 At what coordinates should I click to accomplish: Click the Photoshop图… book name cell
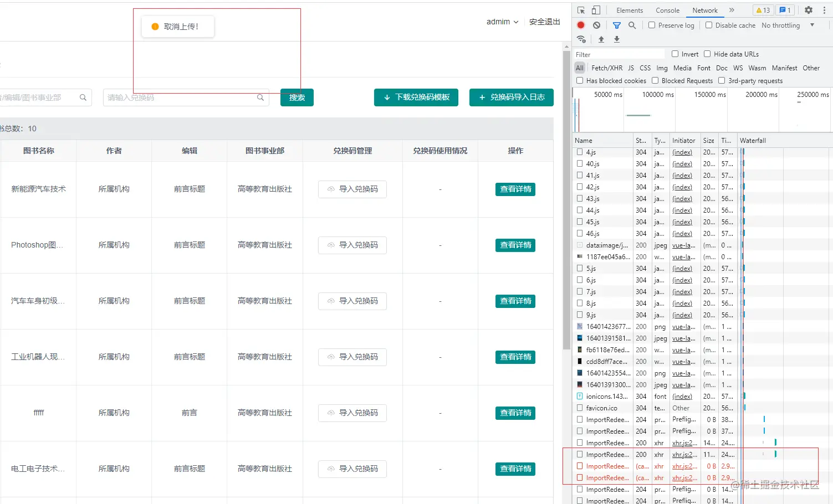[38, 245]
